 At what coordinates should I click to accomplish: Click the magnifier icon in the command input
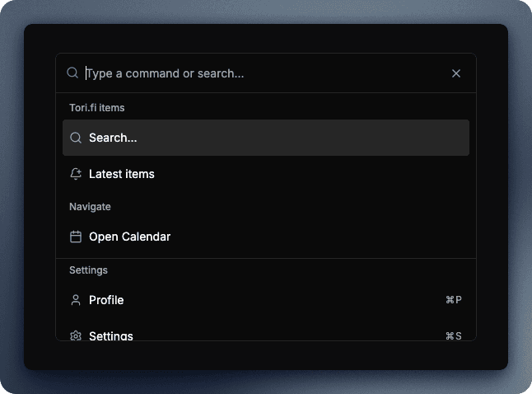coord(72,73)
